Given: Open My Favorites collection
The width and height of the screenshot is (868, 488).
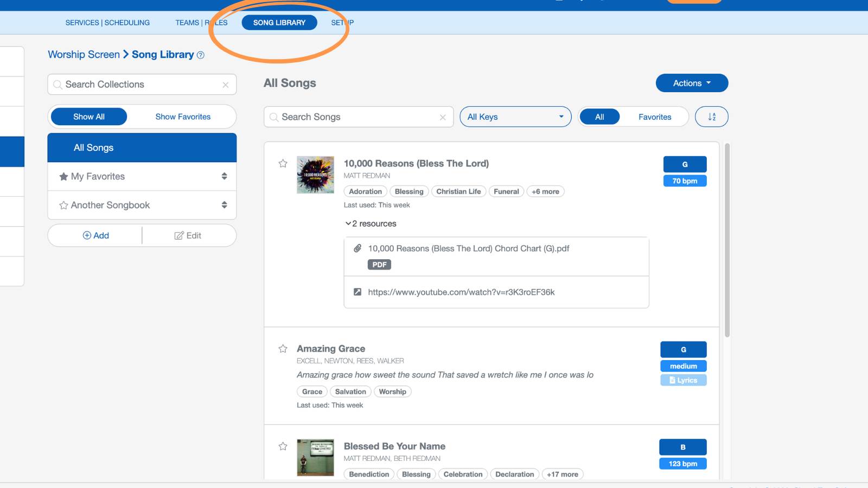Looking at the screenshot, I should (142, 176).
